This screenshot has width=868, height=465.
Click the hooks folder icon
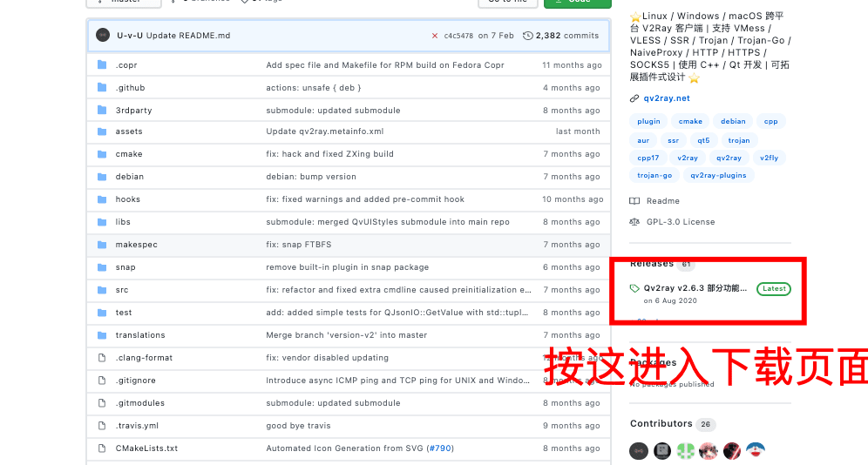102,199
